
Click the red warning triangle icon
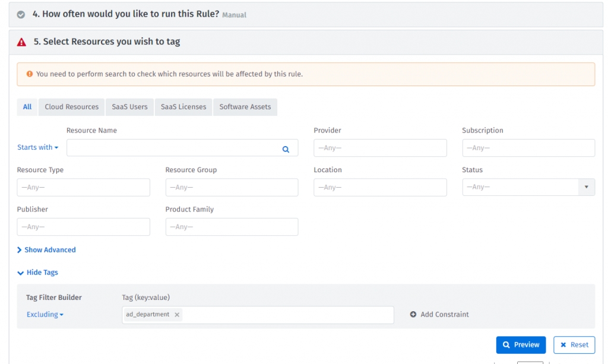(x=22, y=42)
